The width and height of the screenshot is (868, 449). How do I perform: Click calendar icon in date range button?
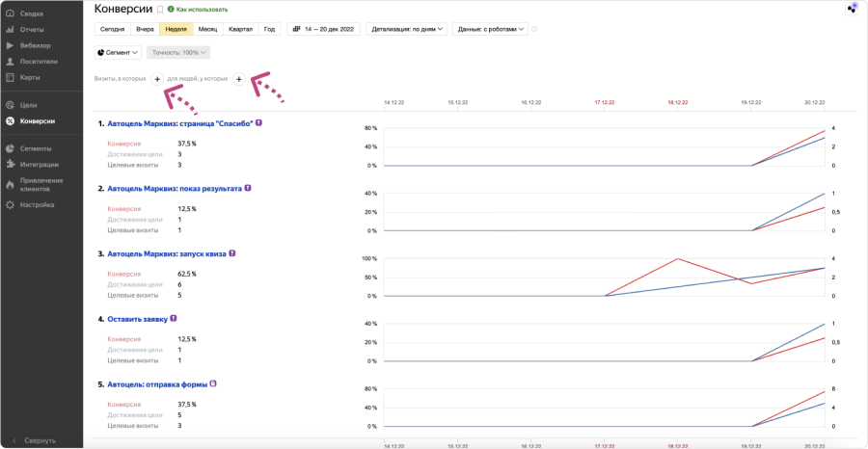point(296,29)
